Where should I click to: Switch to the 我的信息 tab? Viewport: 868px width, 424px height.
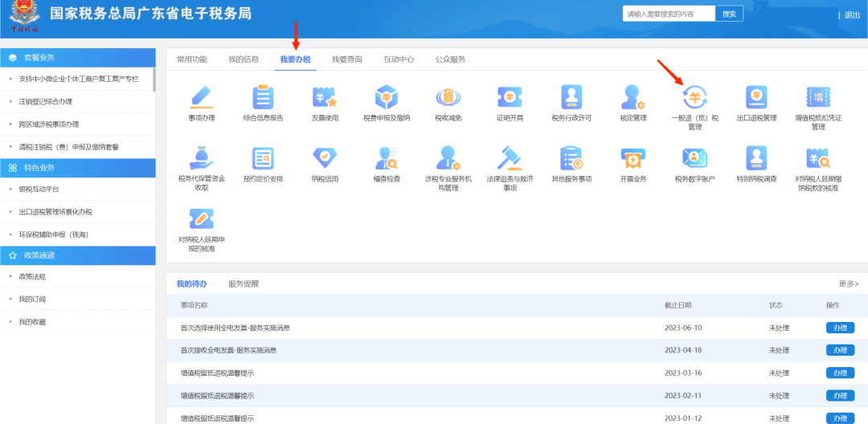click(x=244, y=59)
